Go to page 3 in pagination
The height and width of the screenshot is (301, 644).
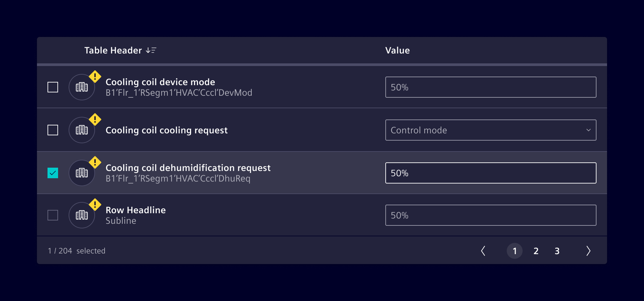[x=557, y=251]
